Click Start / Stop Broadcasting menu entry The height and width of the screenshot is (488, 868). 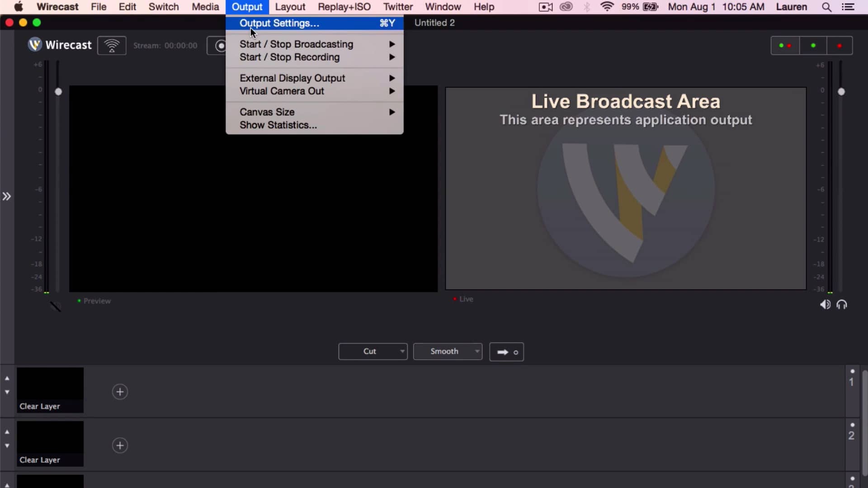coord(297,44)
